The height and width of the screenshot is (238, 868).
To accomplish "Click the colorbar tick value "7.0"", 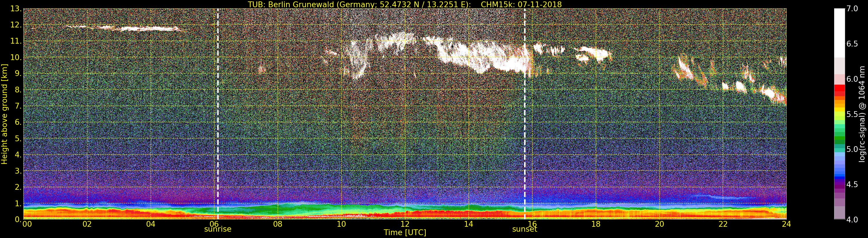I will 852,9.
